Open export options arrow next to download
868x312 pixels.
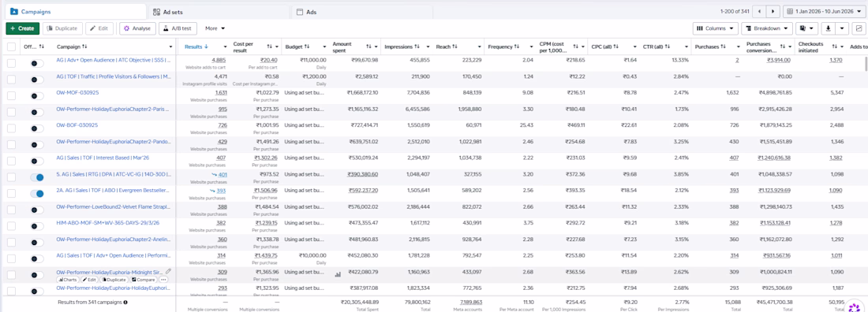pyautogui.click(x=842, y=28)
